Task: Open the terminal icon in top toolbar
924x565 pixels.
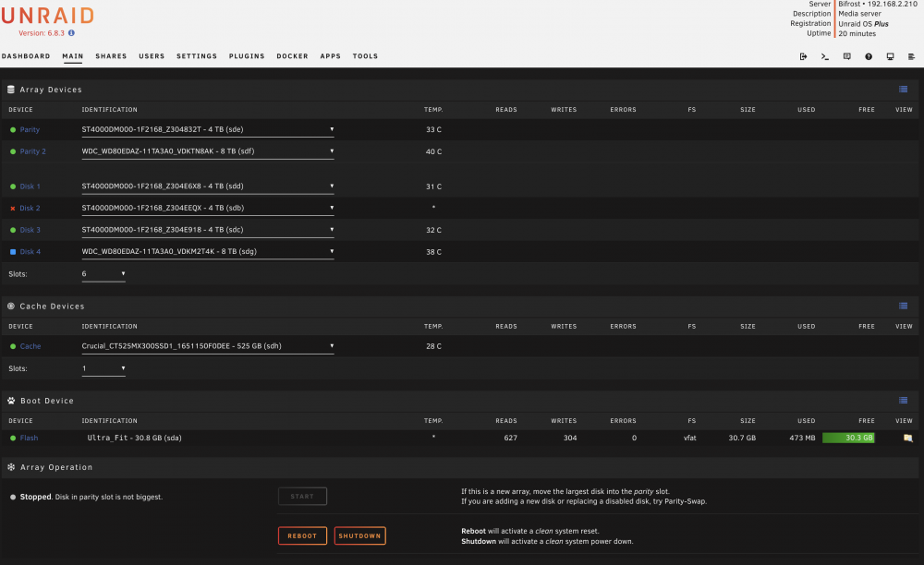Action: pyautogui.click(x=825, y=56)
